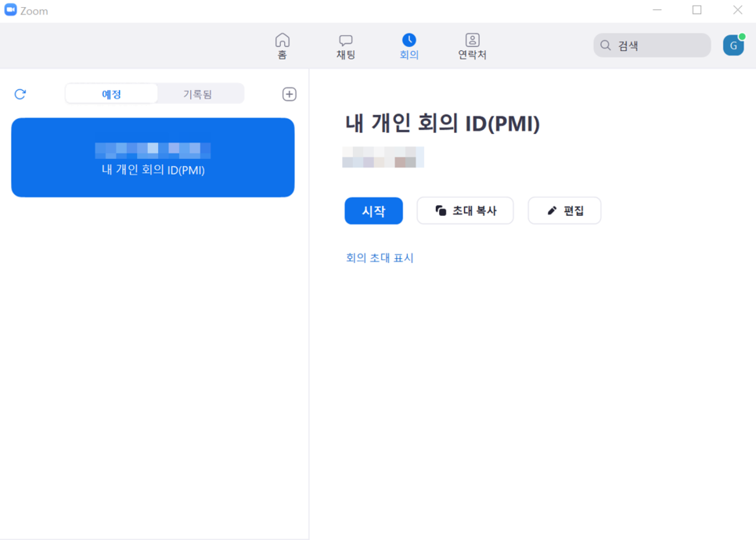Click the 시작 (Start) button
The width and height of the screenshot is (756, 540).
373,211
